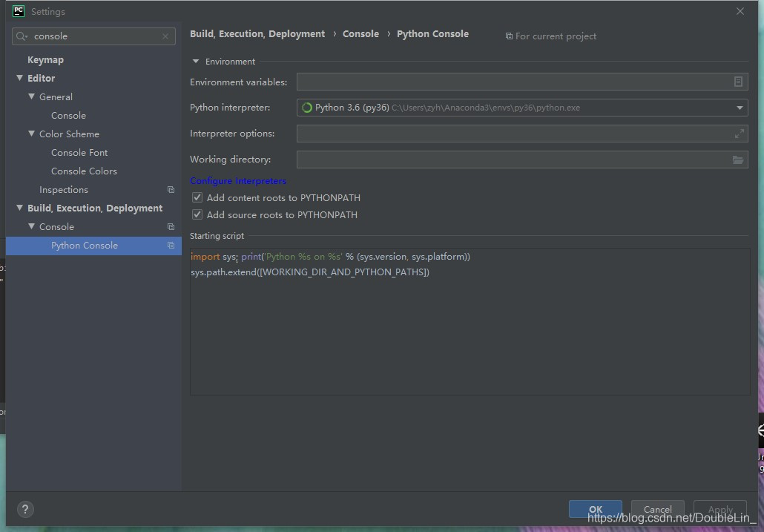The height and width of the screenshot is (532, 764).
Task: Collapse the General tree node
Action: point(32,96)
